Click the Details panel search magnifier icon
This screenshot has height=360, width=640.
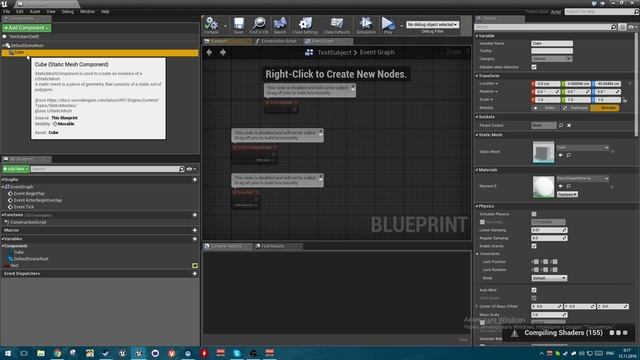click(x=613, y=27)
